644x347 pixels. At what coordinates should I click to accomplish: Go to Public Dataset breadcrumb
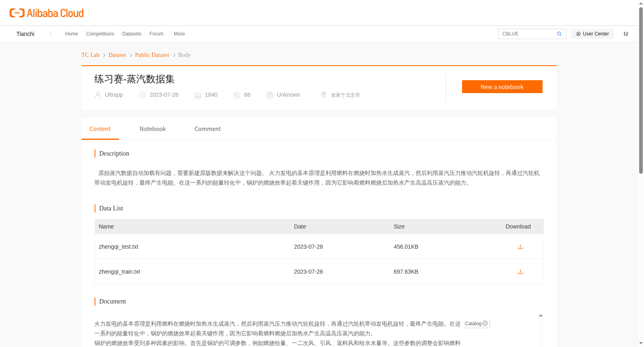152,55
